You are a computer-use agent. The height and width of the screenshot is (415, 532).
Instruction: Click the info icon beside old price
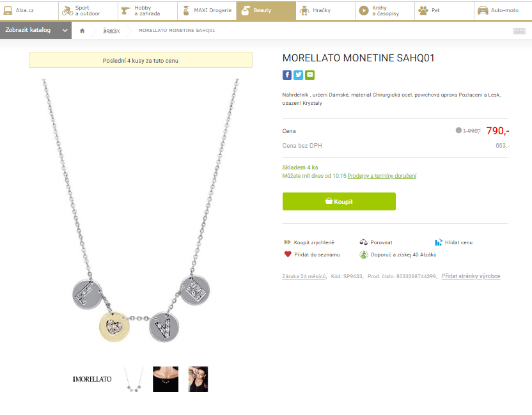(x=458, y=130)
